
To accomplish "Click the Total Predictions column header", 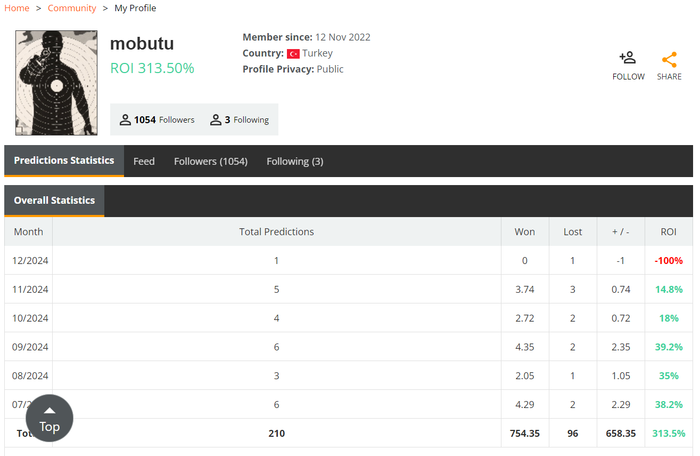I will click(277, 232).
